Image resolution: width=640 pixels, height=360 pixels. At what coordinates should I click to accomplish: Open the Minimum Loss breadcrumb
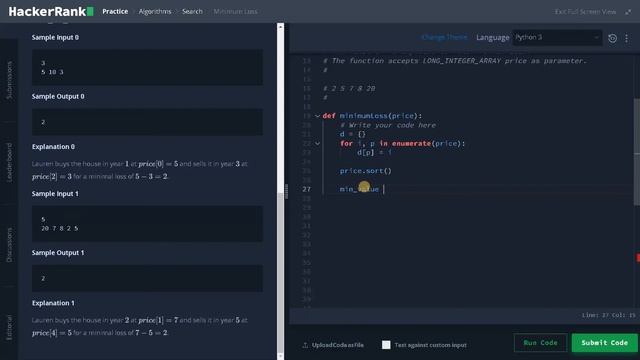click(236, 11)
